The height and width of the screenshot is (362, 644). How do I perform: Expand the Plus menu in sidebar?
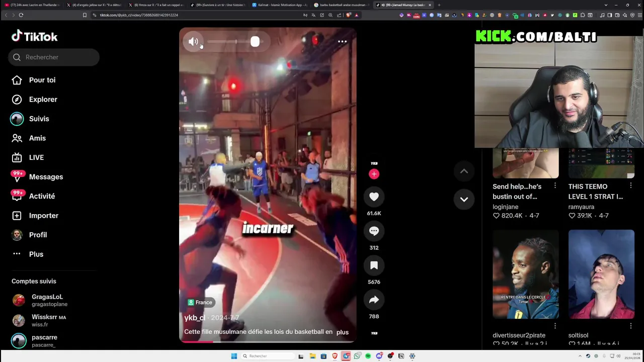tap(36, 254)
